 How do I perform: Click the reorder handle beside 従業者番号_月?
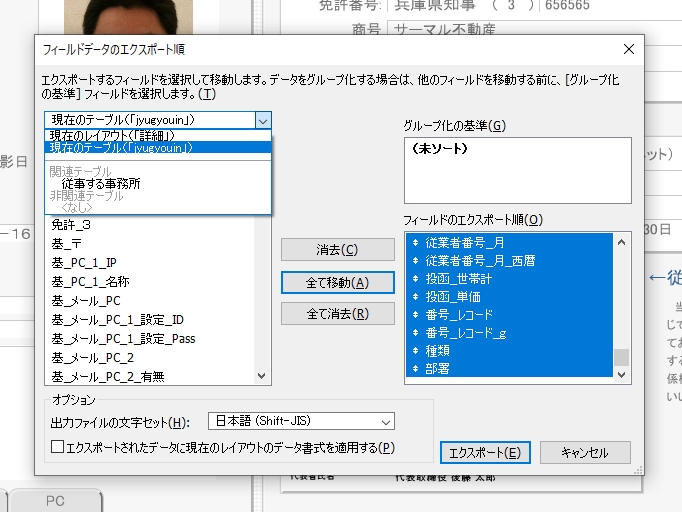click(x=415, y=242)
